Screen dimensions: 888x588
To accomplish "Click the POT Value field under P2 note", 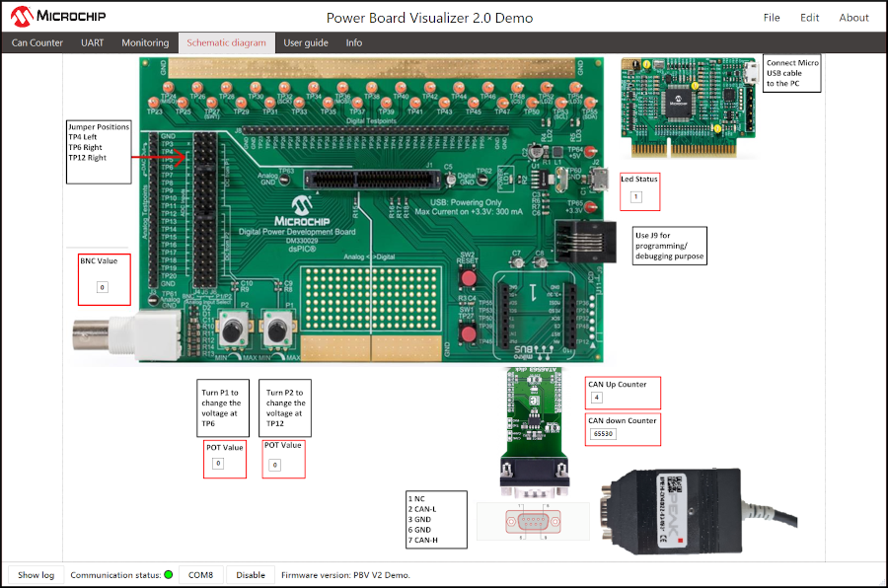I will click(274, 465).
